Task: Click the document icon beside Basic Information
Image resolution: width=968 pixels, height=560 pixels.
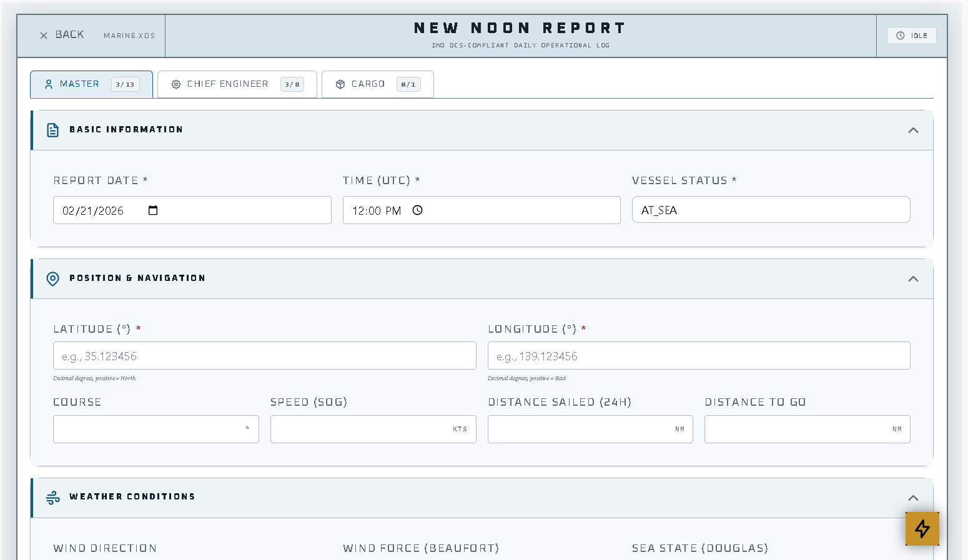Action: 53,130
